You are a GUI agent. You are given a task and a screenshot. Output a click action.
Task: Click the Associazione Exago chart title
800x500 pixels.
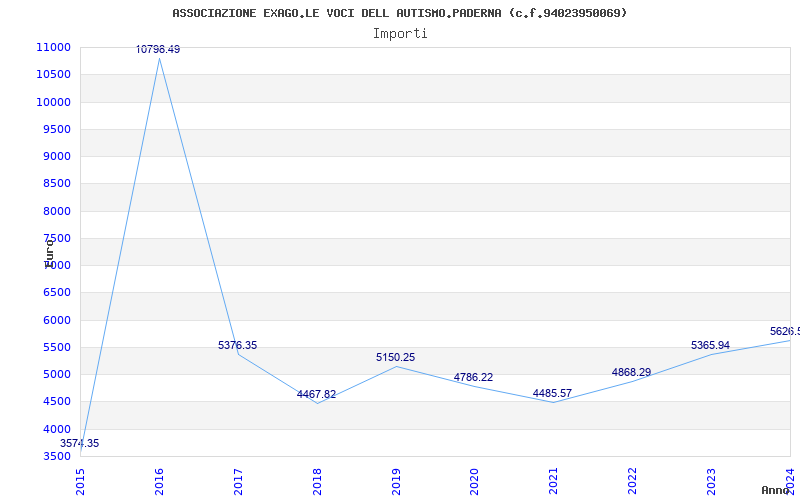tap(399, 13)
